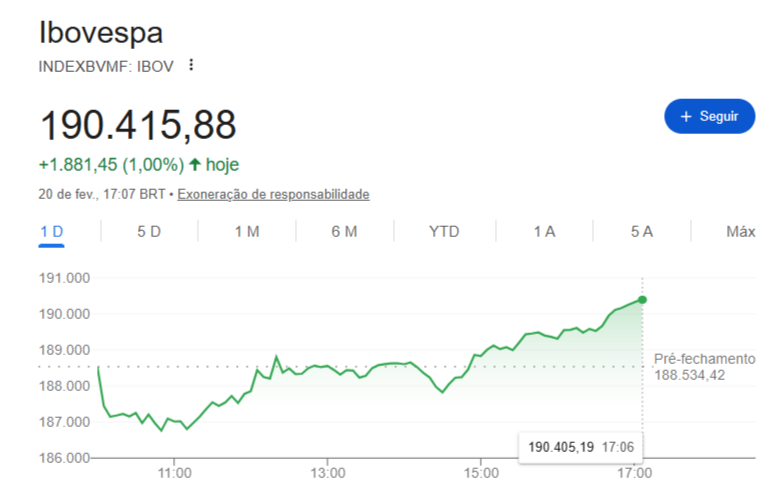Click the INDEXBVMF: IBOV ticker text
The image size is (772, 497).
(105, 66)
